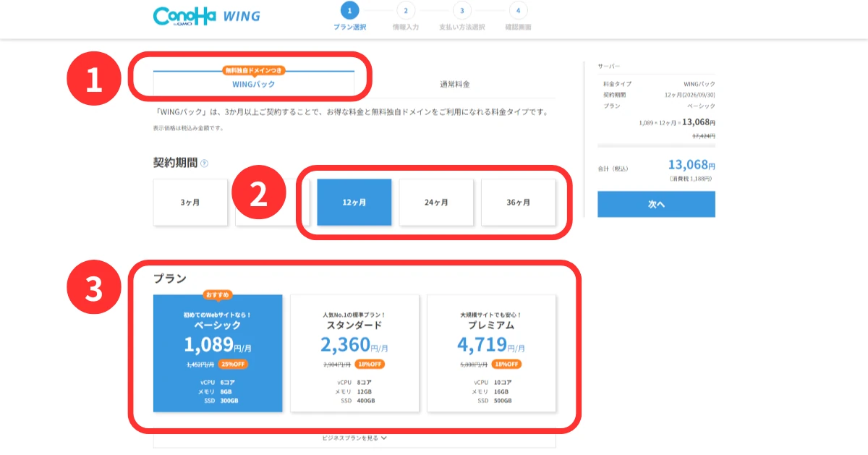Image resolution: width=868 pixels, height=455 pixels.
Task: Expand ビジネスプランを見る section
Action: click(354, 438)
